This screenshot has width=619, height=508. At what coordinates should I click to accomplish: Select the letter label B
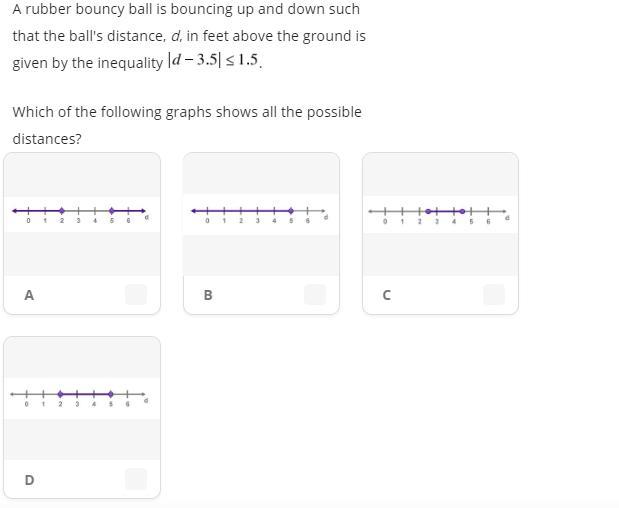click(x=208, y=295)
